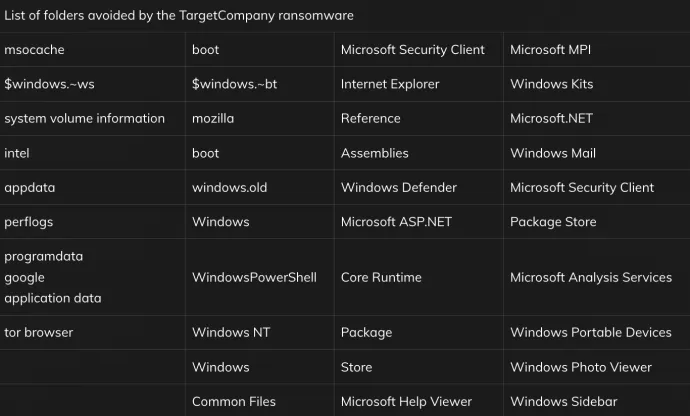Select the Microsoft Analysis Services cell
The width and height of the screenshot is (690, 416).
pos(591,277)
